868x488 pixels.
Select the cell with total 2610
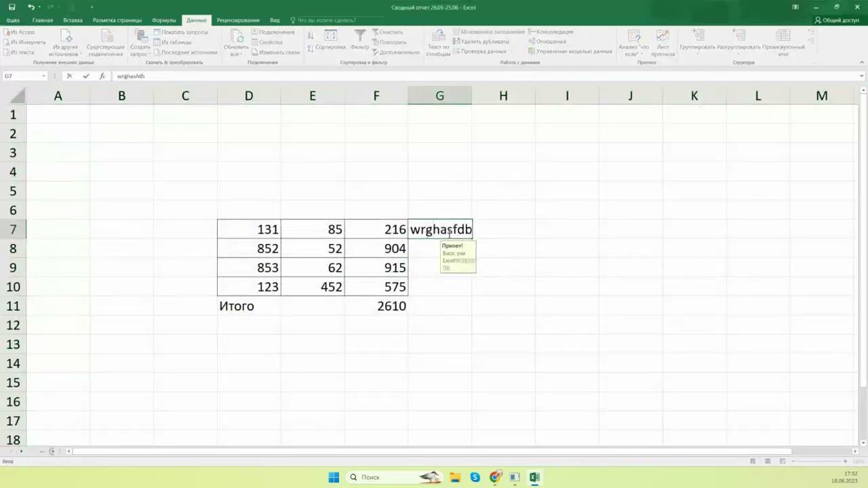[376, 306]
